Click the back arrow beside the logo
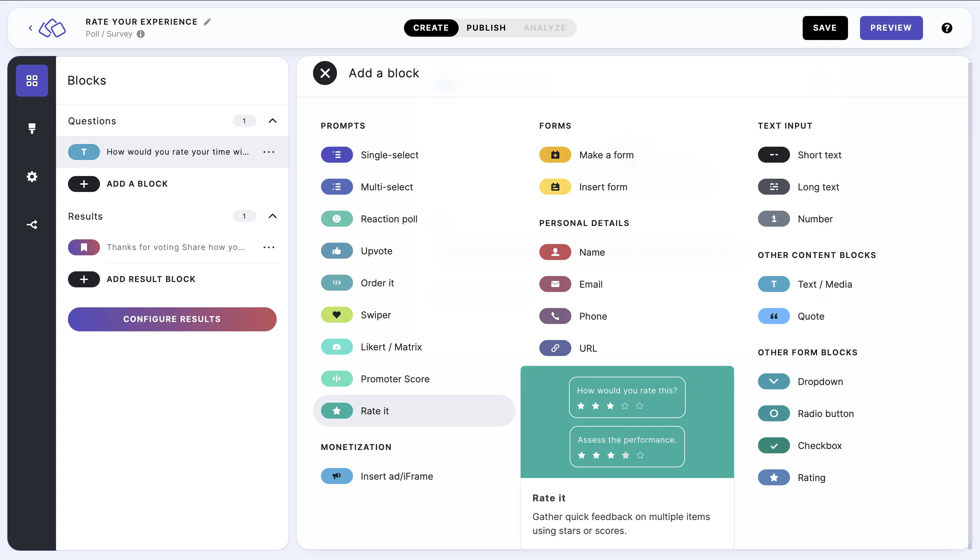The width and height of the screenshot is (980, 560). [x=30, y=28]
